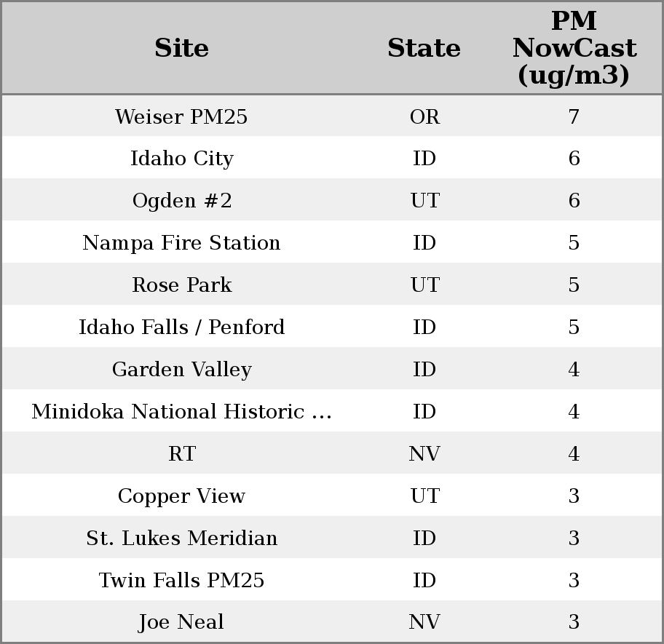Click the OR state cell for Weiser
The width and height of the screenshot is (664, 644).
pos(424,116)
